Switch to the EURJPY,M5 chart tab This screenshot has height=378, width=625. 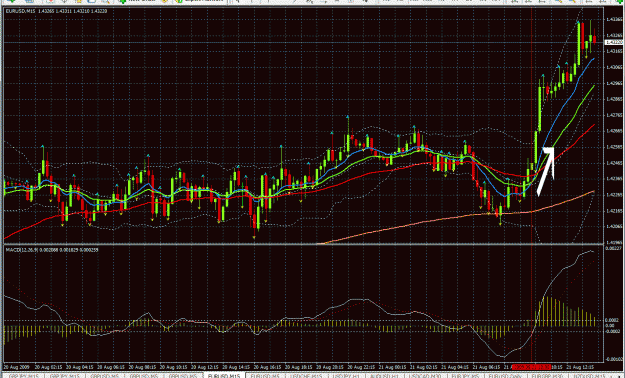(465, 375)
